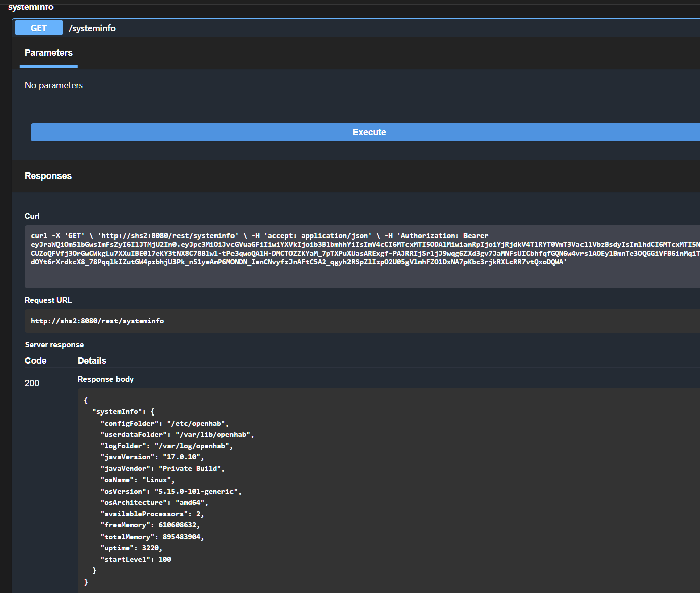Screen dimensions: 700x593
Task: Click the Details column header
Action: point(92,361)
